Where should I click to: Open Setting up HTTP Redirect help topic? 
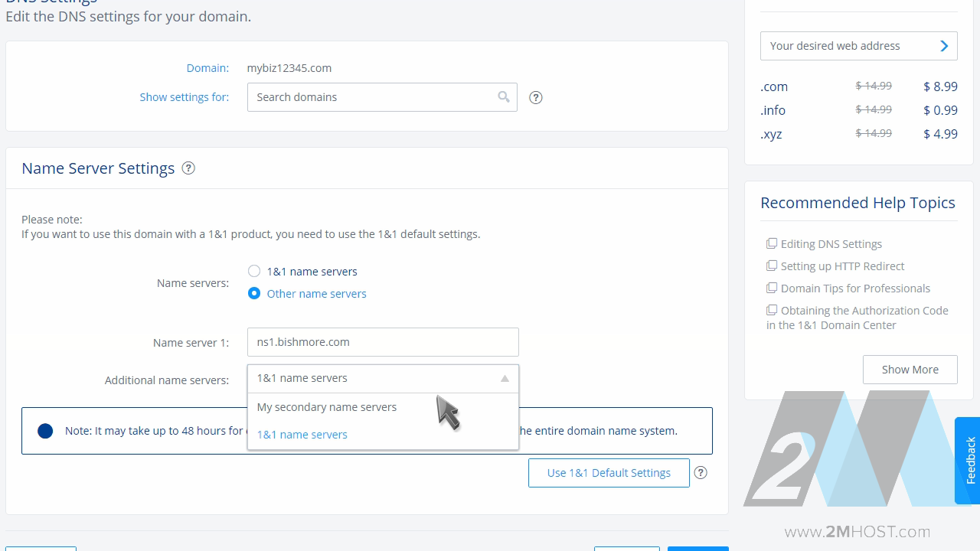(x=842, y=266)
